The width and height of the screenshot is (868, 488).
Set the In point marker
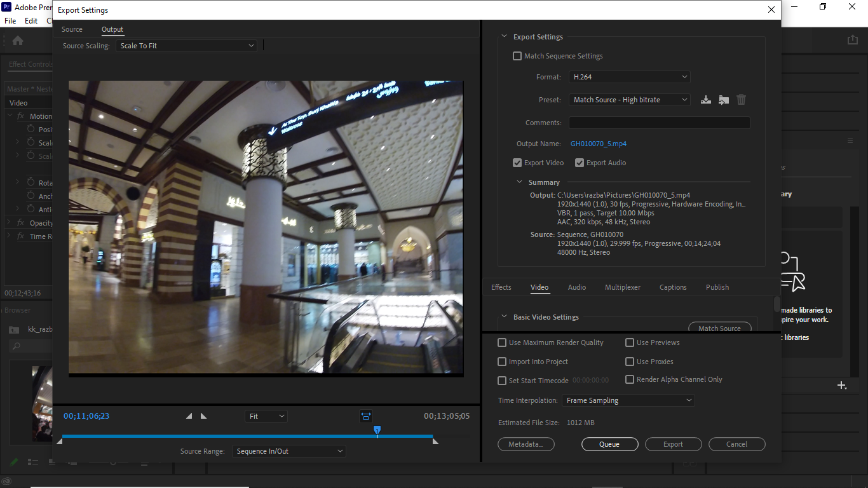point(188,415)
